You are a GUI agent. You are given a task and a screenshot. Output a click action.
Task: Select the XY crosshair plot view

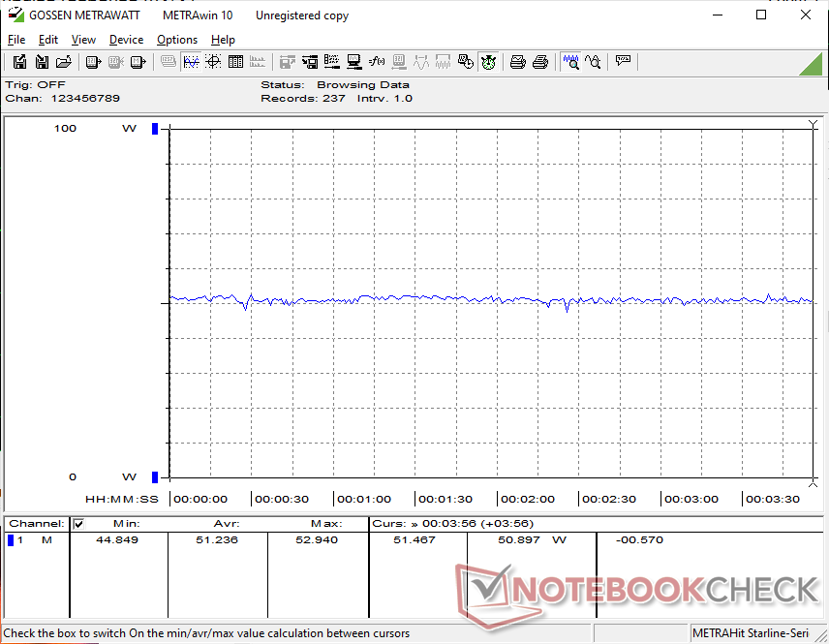(212, 62)
